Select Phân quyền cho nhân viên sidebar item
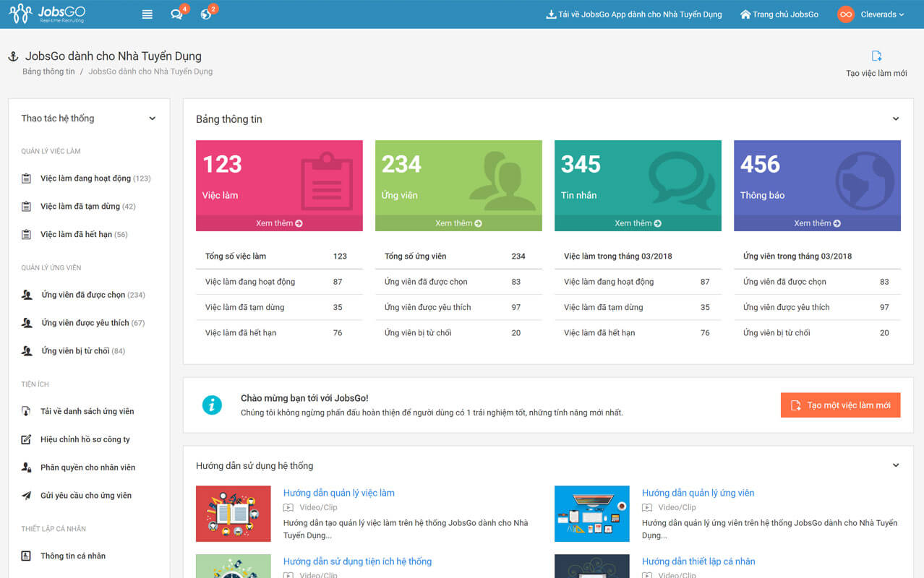924x578 pixels. [x=87, y=467]
